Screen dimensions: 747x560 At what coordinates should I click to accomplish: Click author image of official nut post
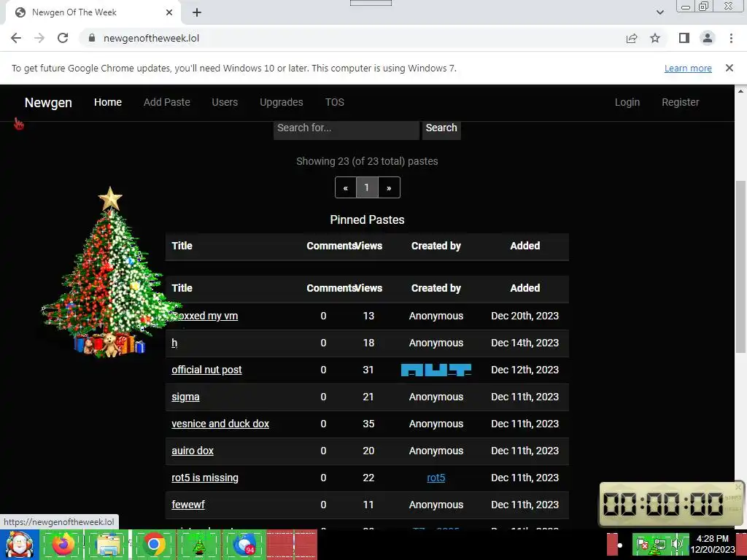point(436,370)
